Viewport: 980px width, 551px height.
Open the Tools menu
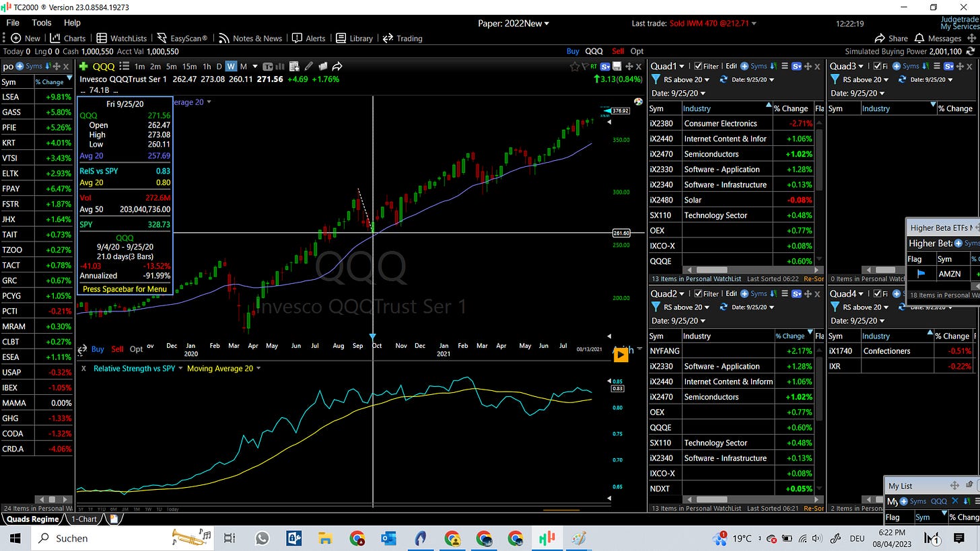pyautogui.click(x=41, y=22)
